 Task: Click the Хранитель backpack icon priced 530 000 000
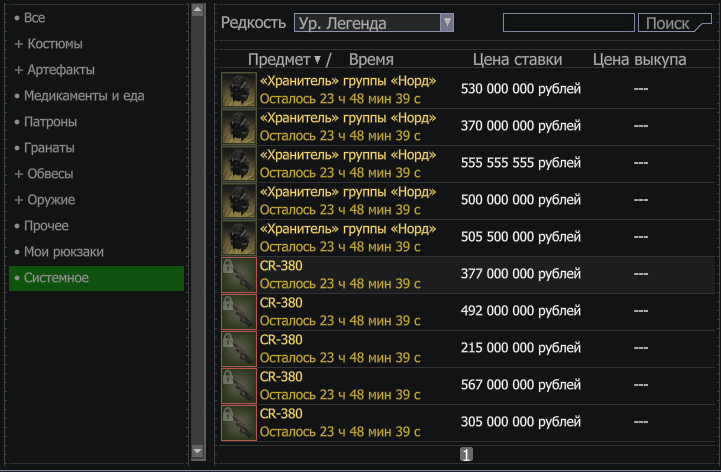tap(239, 90)
